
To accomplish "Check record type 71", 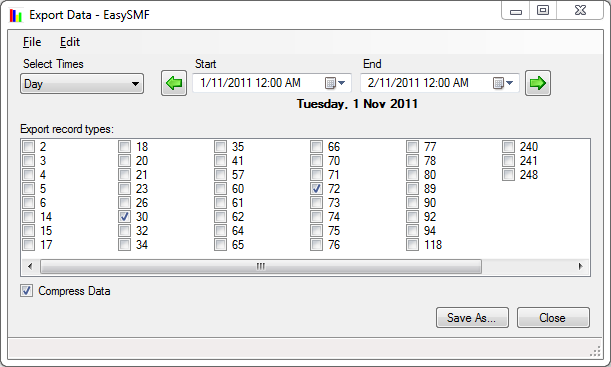I will (316, 175).
